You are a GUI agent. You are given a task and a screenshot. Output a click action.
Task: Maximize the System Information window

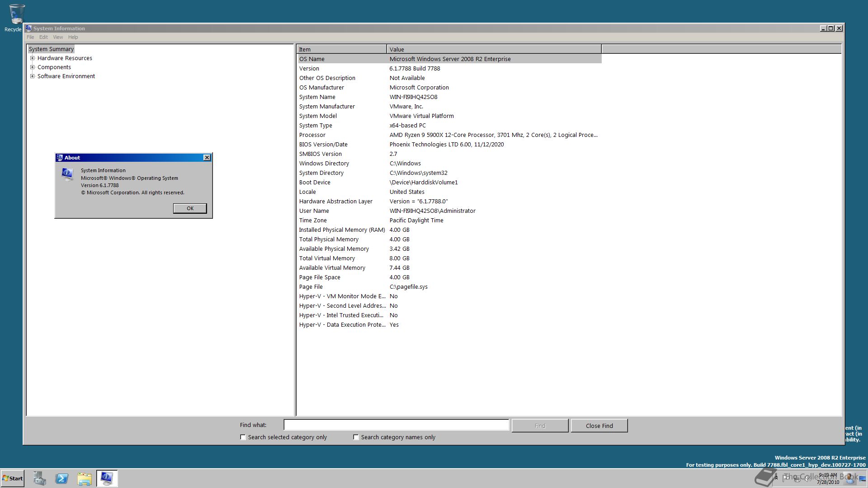[x=831, y=28]
